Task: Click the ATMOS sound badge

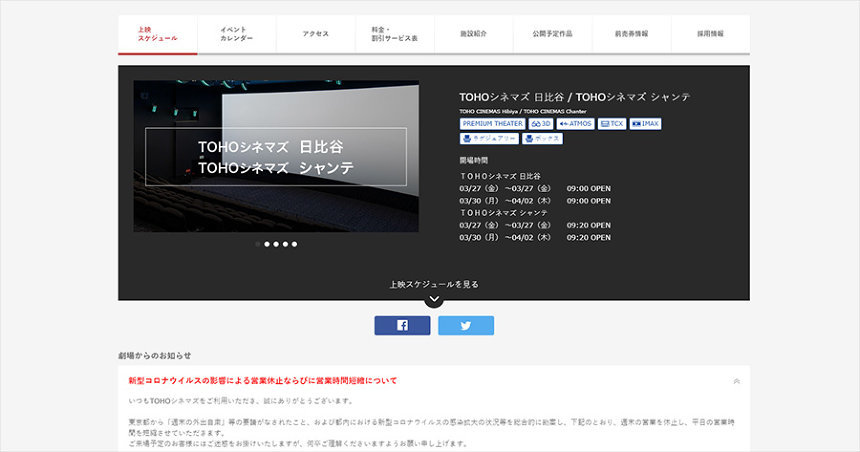Action: (x=575, y=124)
